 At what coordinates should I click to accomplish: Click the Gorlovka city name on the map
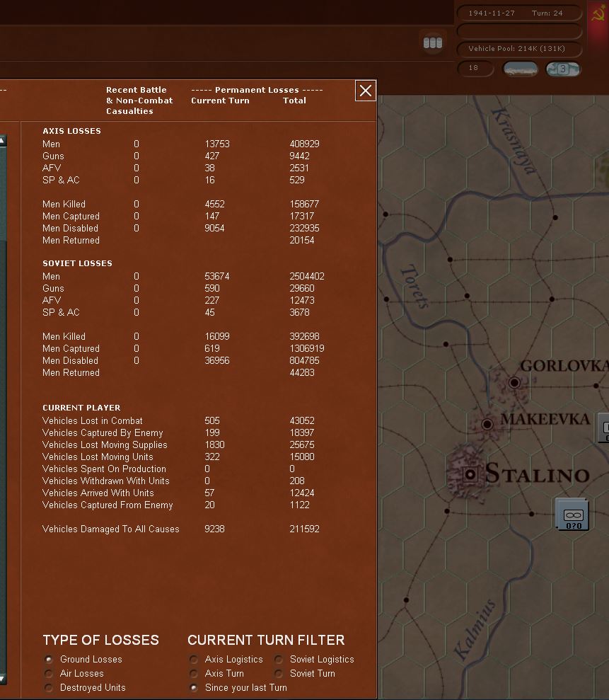click(x=564, y=366)
